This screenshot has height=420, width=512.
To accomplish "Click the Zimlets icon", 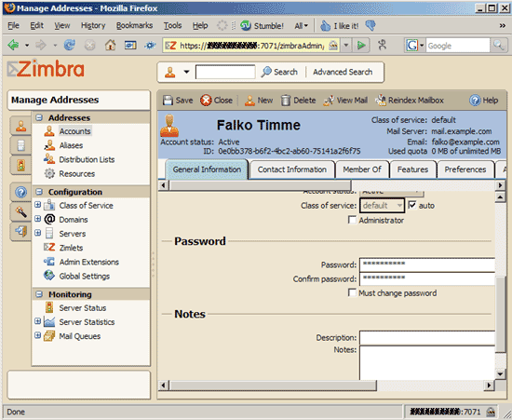I will click(x=49, y=247).
